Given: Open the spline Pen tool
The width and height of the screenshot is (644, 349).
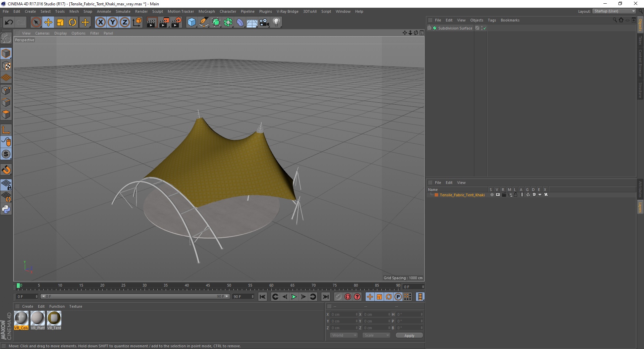Looking at the screenshot, I should [204, 22].
